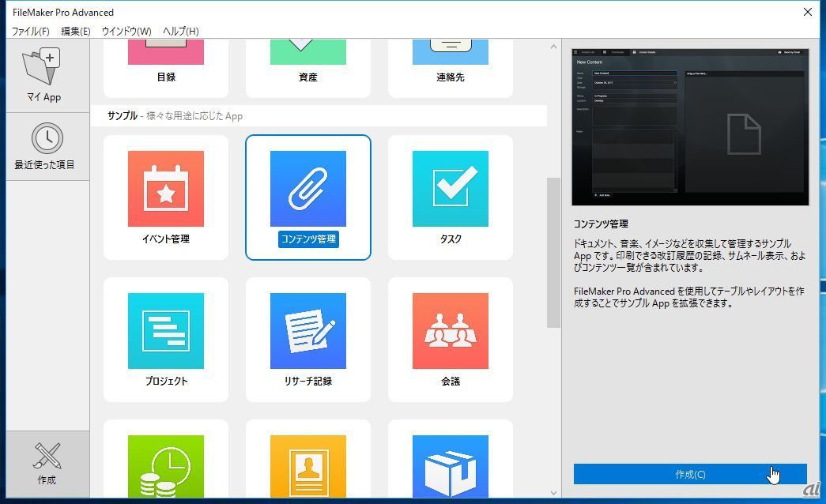Click the 連絡先 label text
Screen dimensions: 826x504
tap(451, 77)
